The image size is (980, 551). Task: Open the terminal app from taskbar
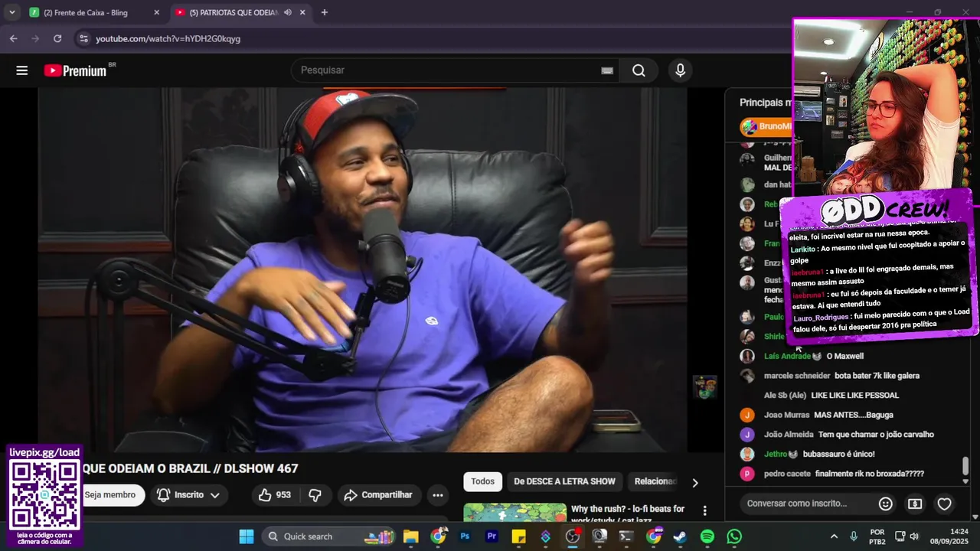click(x=626, y=536)
